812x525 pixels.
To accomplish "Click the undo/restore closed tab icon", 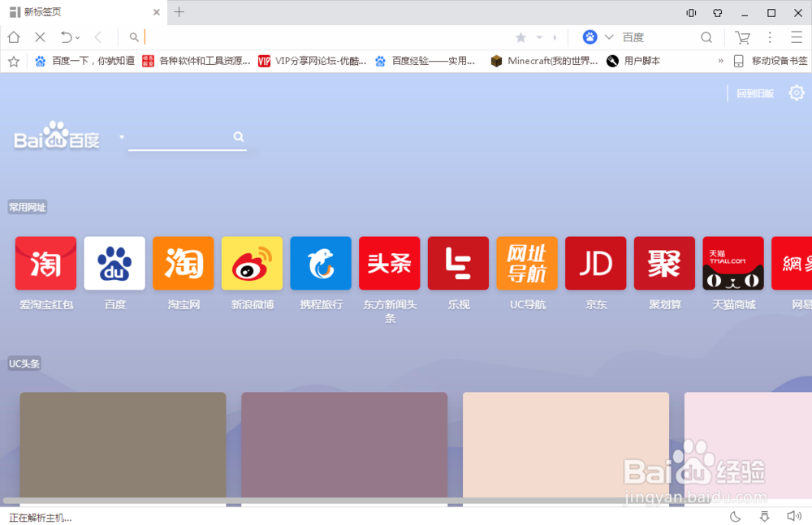I will point(67,37).
